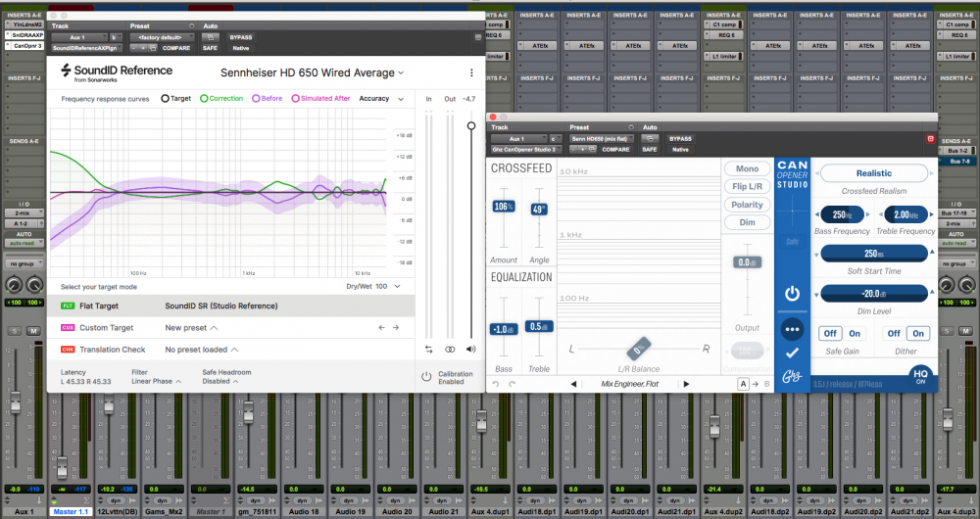Mute output with SoundID speaker icon
This screenshot has height=519, width=980.
[471, 349]
